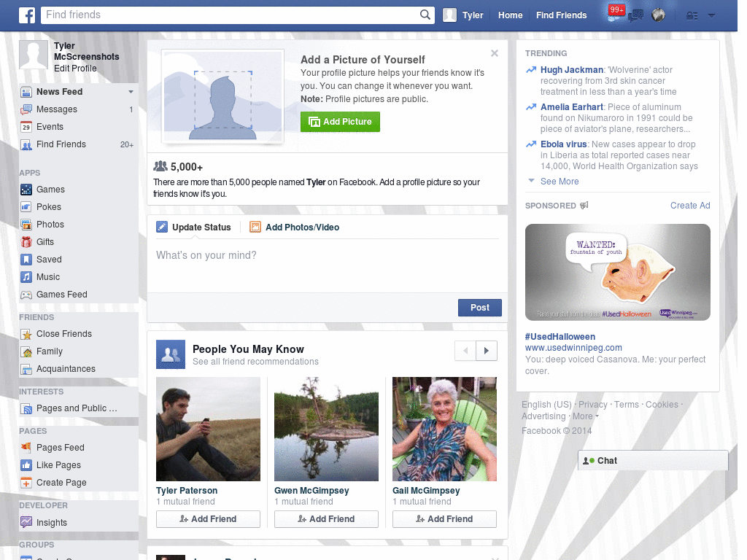
Task: Open Acquaintances list
Action: coord(78,369)
